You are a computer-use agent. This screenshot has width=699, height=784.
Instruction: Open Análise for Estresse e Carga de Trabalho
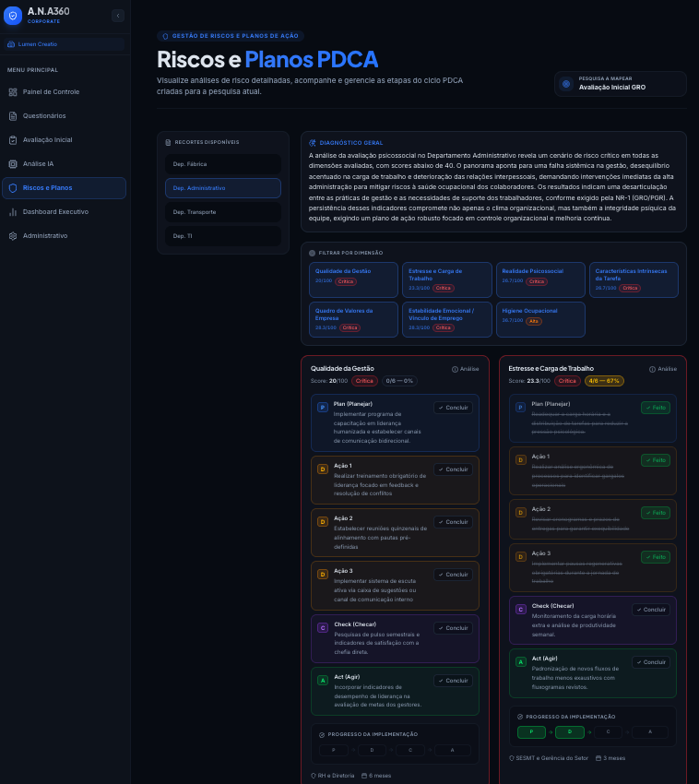[x=663, y=369]
